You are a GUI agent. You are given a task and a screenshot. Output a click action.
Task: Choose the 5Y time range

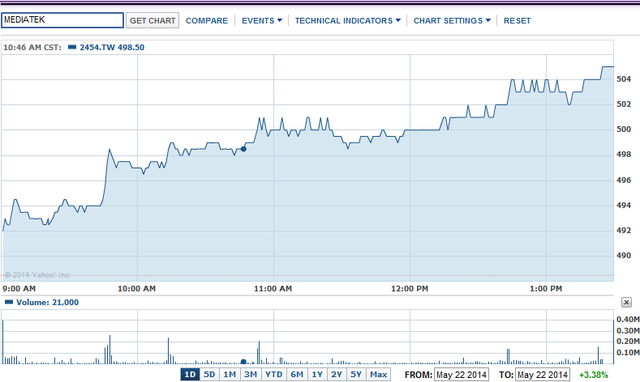[x=356, y=375]
